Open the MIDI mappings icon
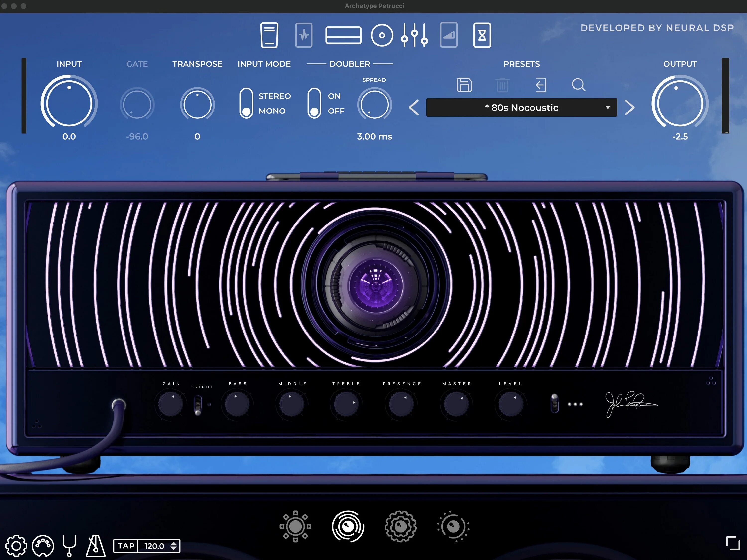The width and height of the screenshot is (747, 560). 43,546
